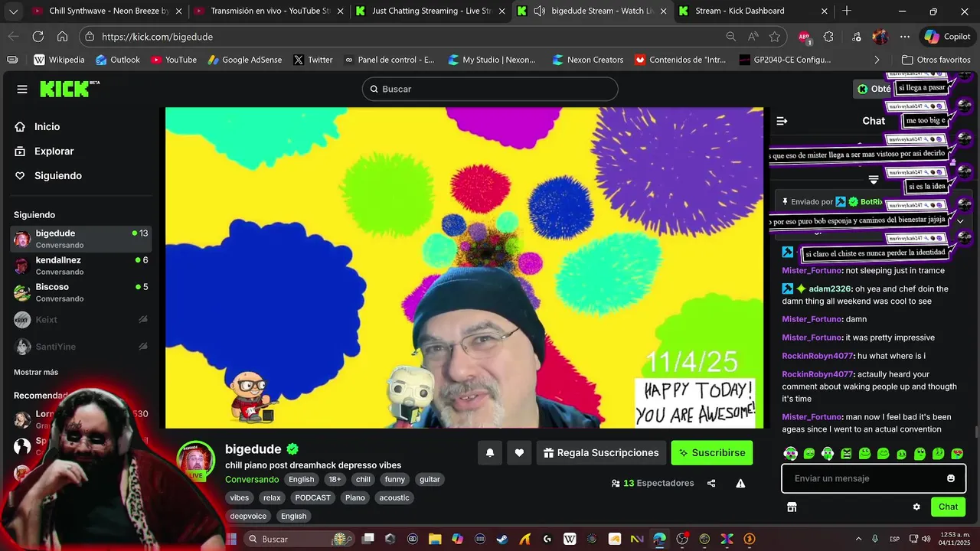Screen dimensions: 980x551
Task: Select the deepvoice tag
Action: [x=248, y=516]
